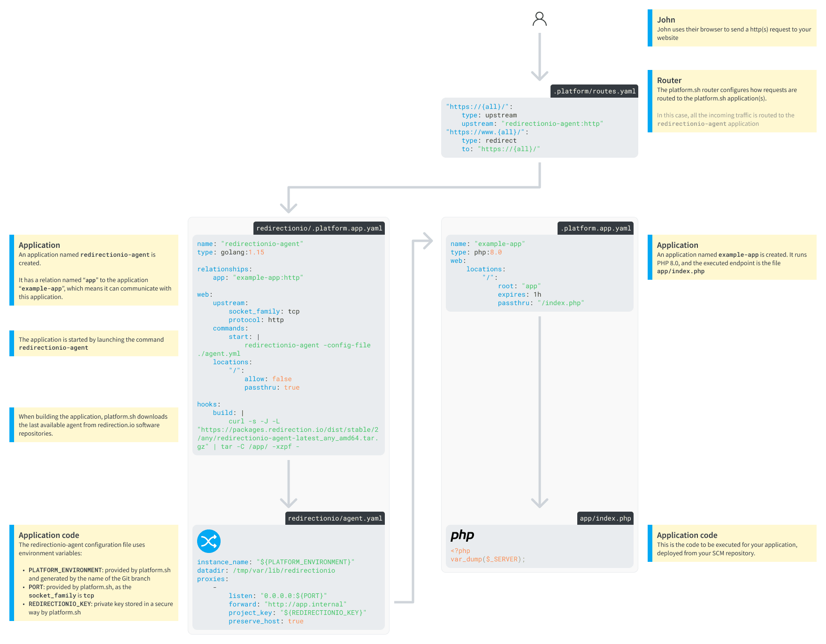826x644 pixels.
Task: Click the project_key REDIRECTIONIO_KEY line
Action: [x=298, y=613]
